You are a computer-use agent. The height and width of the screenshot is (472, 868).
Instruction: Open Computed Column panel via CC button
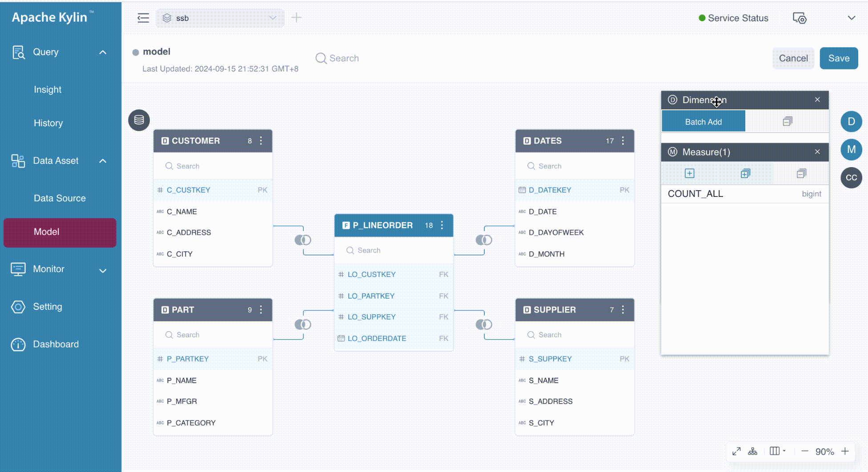pos(851,177)
